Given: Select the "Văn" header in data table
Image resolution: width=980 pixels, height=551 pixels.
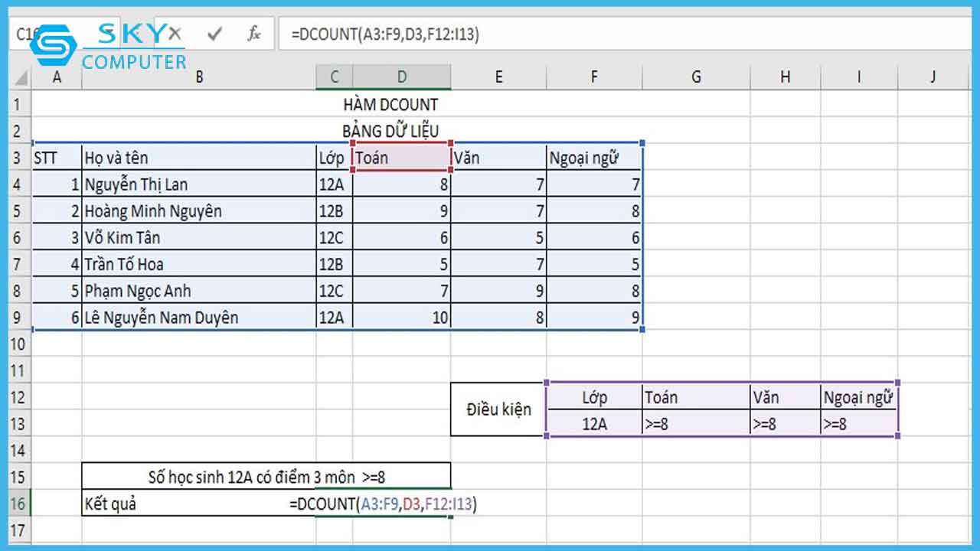Looking at the screenshot, I should [498, 158].
